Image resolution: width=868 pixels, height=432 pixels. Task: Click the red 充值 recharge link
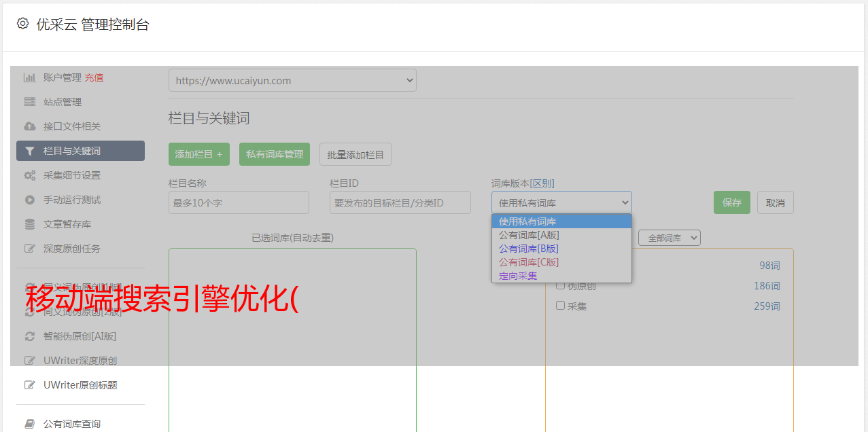click(94, 77)
